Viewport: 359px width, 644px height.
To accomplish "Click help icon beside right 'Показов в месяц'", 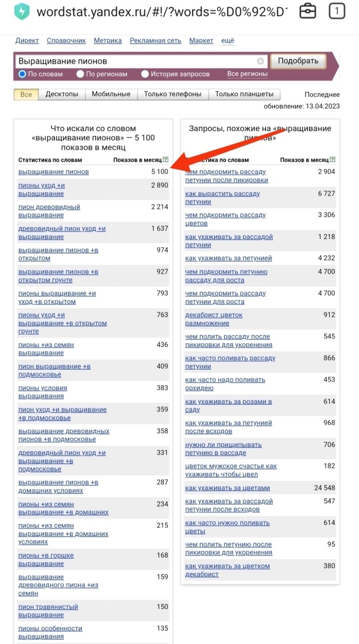I will tap(333, 160).
